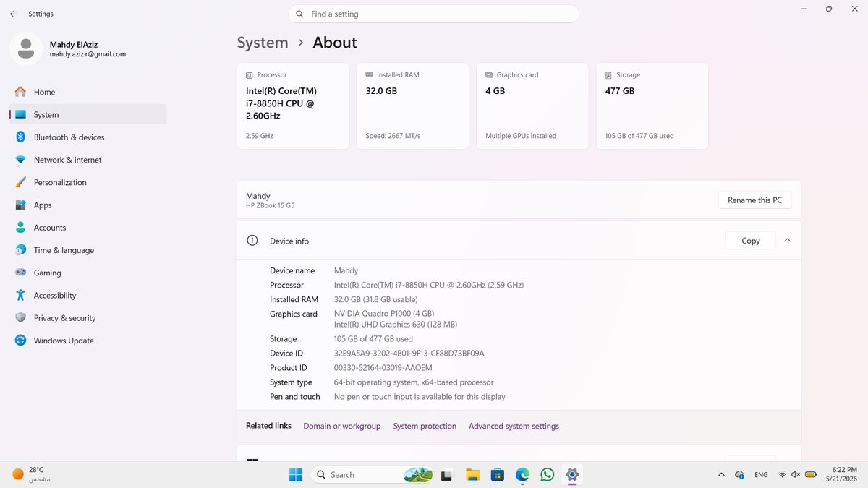Click the Privacy & security shield icon
Image resolution: width=868 pixels, height=488 pixels.
point(20,318)
